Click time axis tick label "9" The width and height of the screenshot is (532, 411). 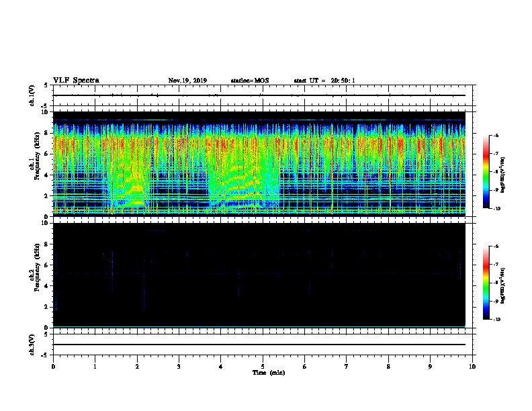[430, 366]
